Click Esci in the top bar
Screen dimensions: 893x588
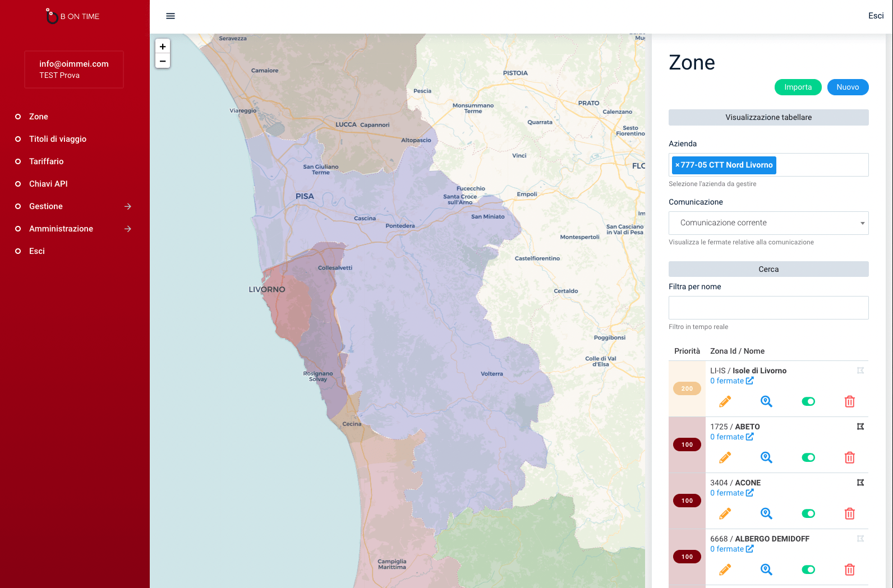pyautogui.click(x=876, y=16)
